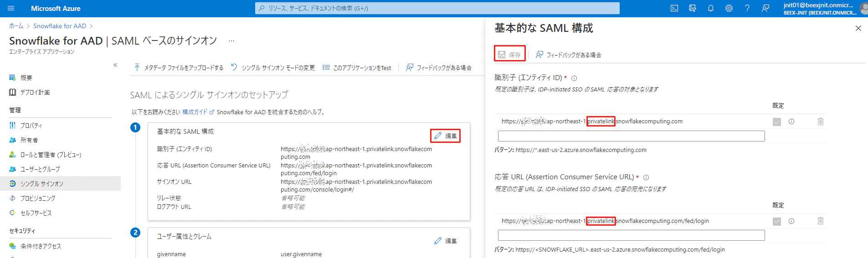
Task: Click info icon next to 識別子 (エンティティ ID)
Action: 574,78
